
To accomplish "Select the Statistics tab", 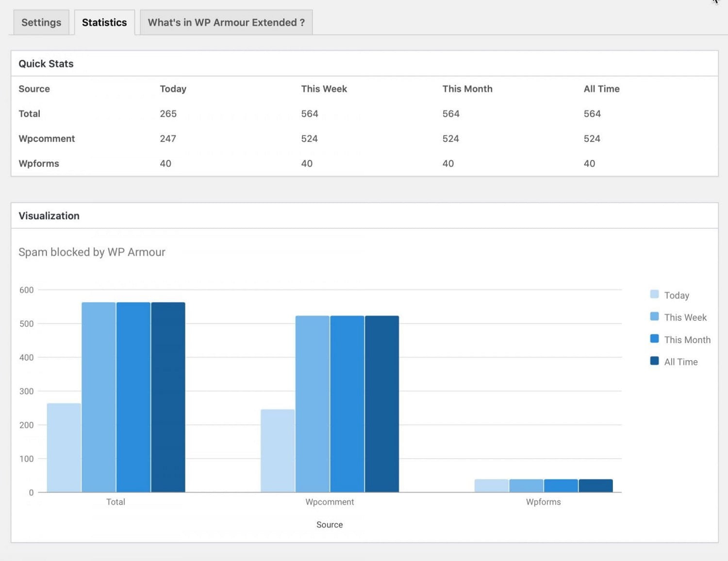I will point(104,22).
